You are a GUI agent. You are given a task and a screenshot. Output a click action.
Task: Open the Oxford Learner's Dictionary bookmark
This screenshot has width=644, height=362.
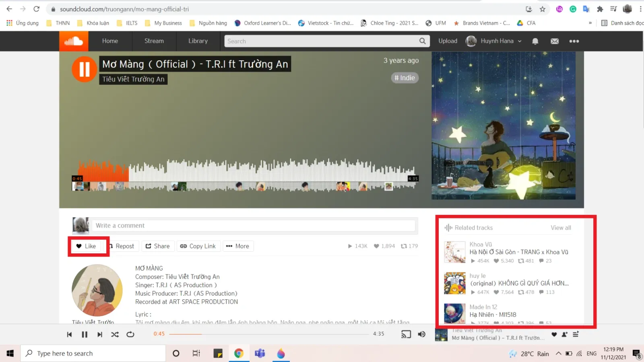[263, 23]
